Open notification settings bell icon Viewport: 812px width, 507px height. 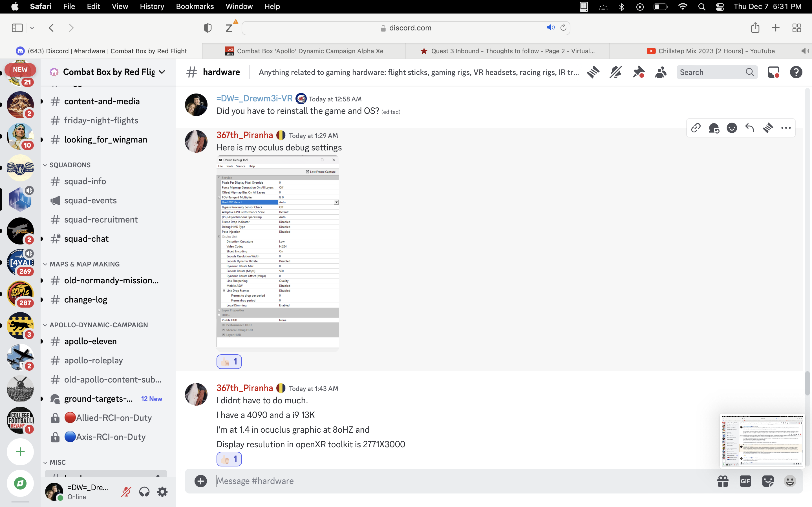(x=615, y=72)
